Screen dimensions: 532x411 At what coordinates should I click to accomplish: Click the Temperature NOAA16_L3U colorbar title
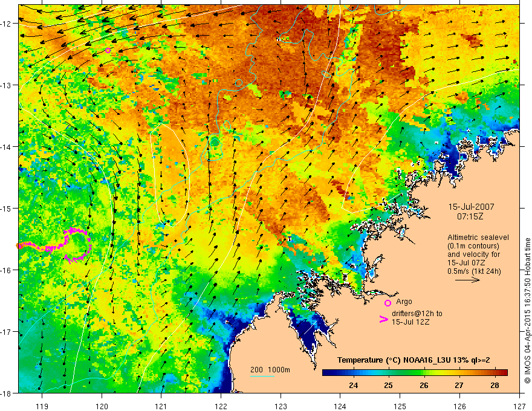pyautogui.click(x=414, y=360)
